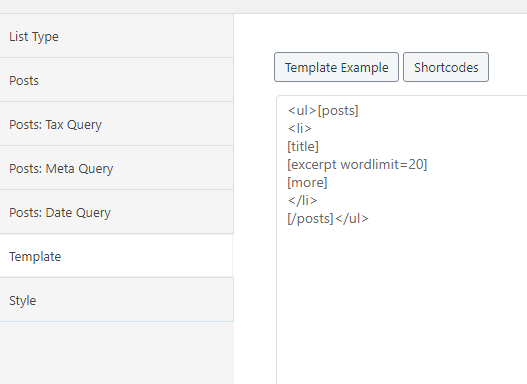The image size is (527, 384).
Task: Click the closing [/posts] shortcode text
Action: point(310,219)
